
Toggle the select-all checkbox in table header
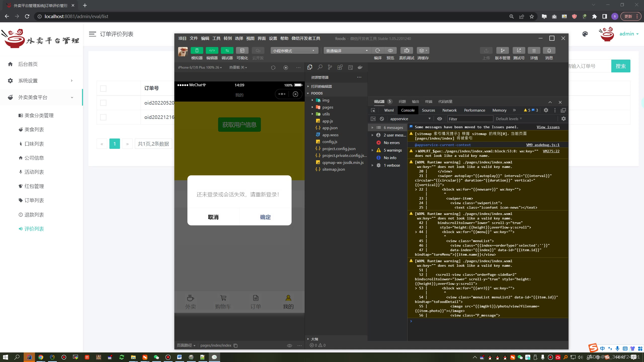(x=103, y=88)
